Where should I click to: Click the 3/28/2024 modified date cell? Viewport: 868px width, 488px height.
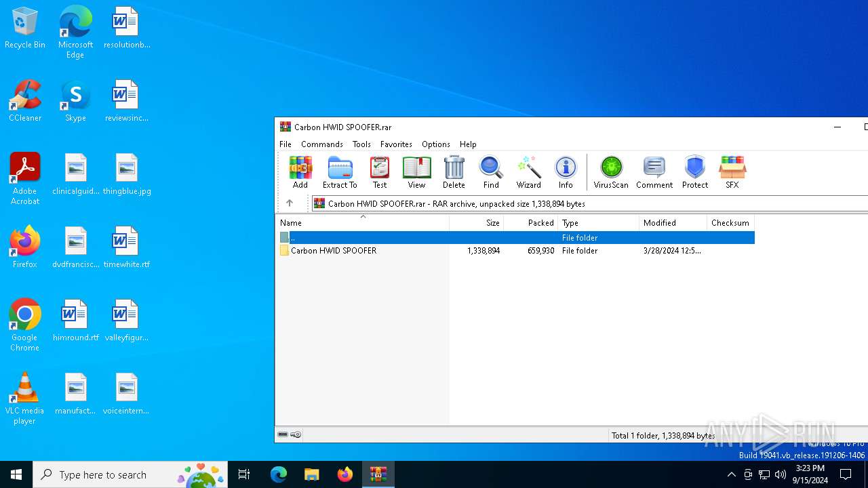(672, 251)
